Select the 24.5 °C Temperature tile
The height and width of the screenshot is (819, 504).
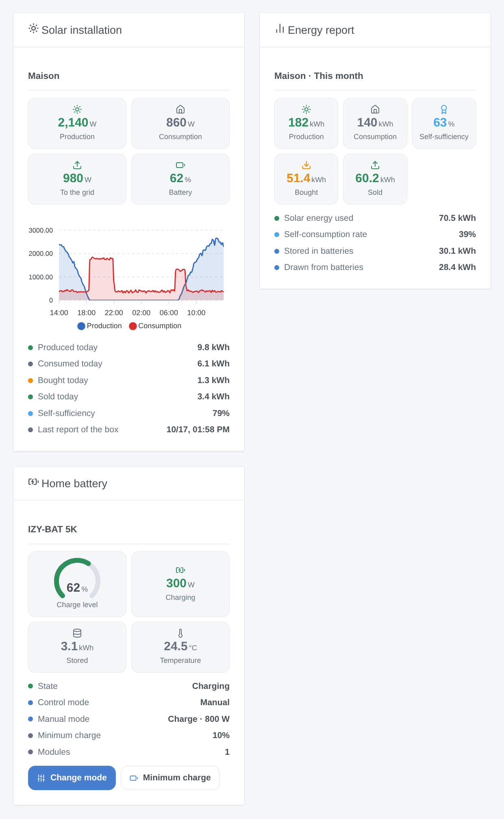click(180, 647)
